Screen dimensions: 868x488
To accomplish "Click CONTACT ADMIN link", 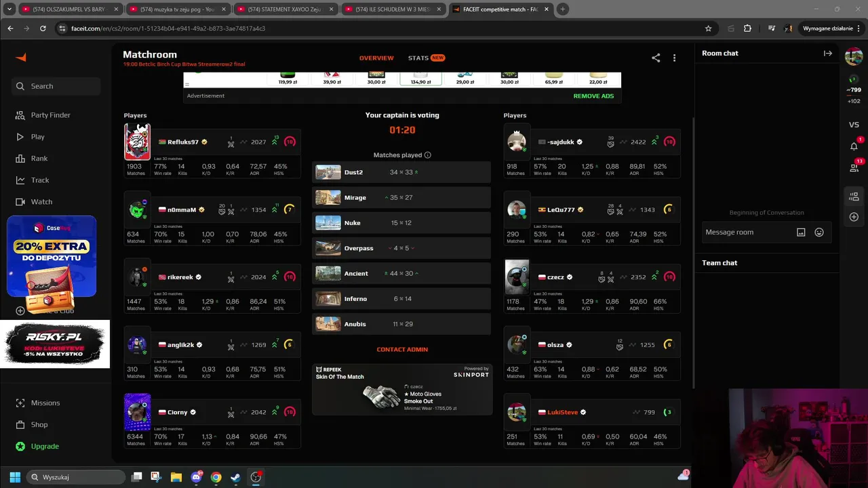I will [402, 350].
